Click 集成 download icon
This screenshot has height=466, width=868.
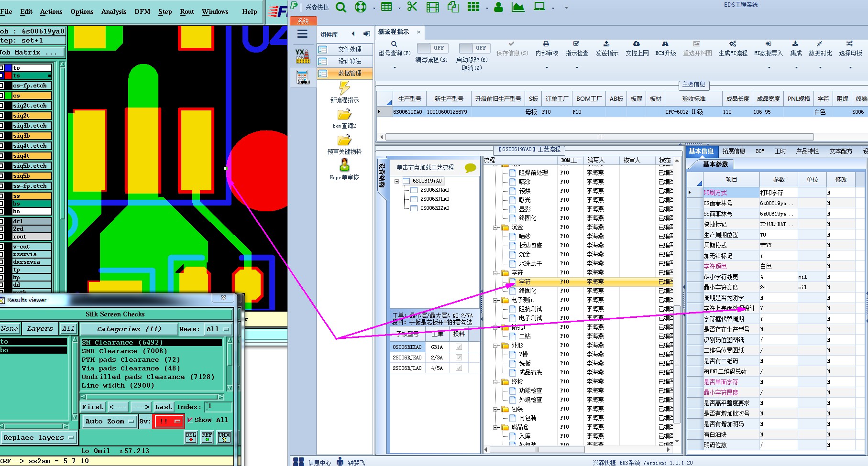click(x=795, y=43)
